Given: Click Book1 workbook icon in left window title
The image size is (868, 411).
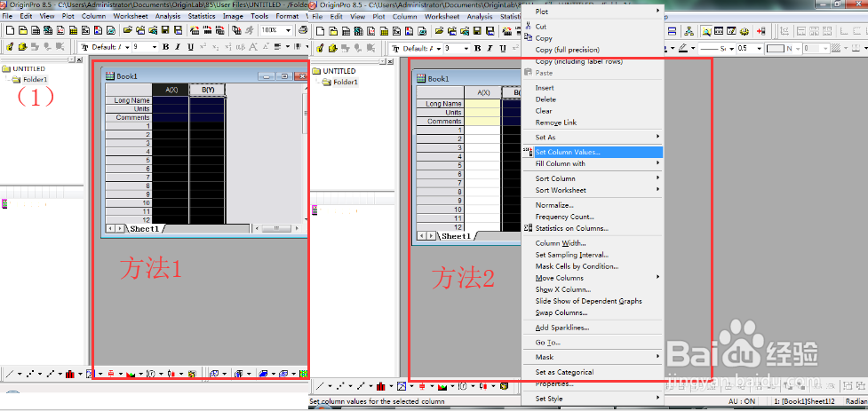Looking at the screenshot, I should point(110,76).
